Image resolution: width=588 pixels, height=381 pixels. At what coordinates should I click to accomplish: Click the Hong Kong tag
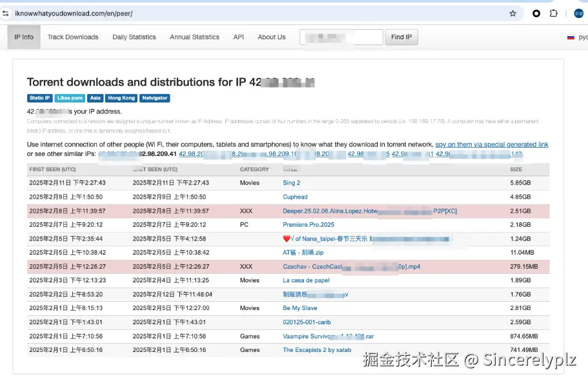[121, 98]
